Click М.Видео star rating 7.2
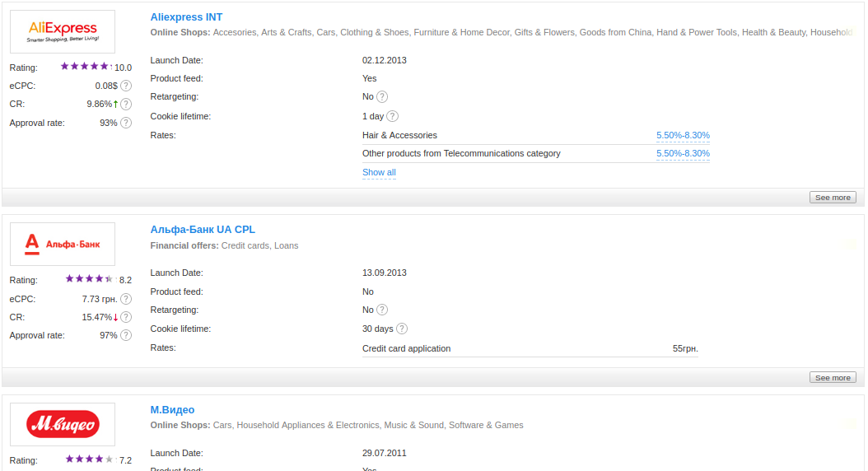868x471 pixels. coord(90,459)
